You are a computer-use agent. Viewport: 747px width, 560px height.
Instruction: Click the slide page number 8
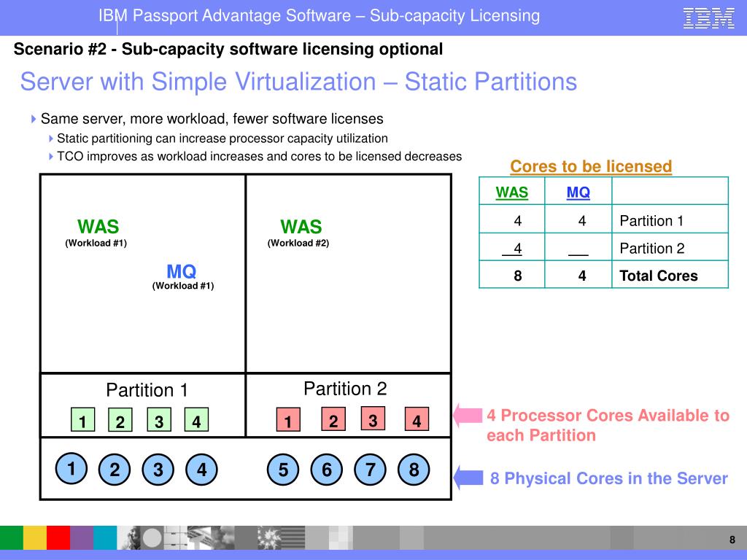[x=732, y=540]
